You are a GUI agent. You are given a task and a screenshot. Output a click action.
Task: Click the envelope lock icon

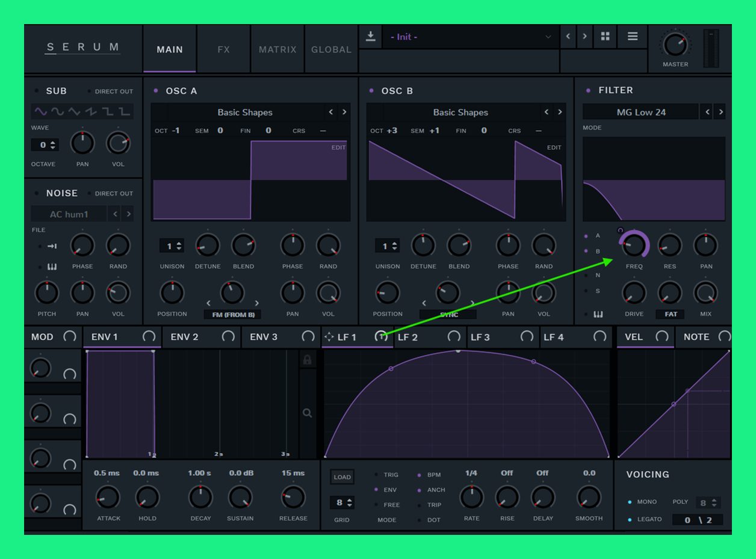point(308,360)
